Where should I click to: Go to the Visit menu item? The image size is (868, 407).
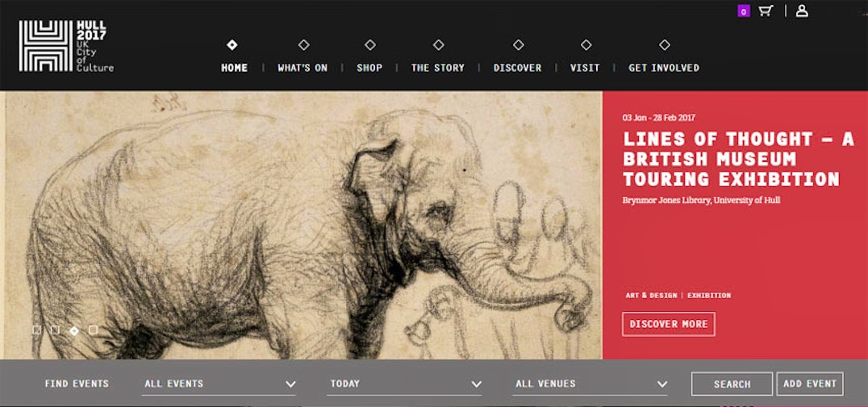[x=585, y=68]
